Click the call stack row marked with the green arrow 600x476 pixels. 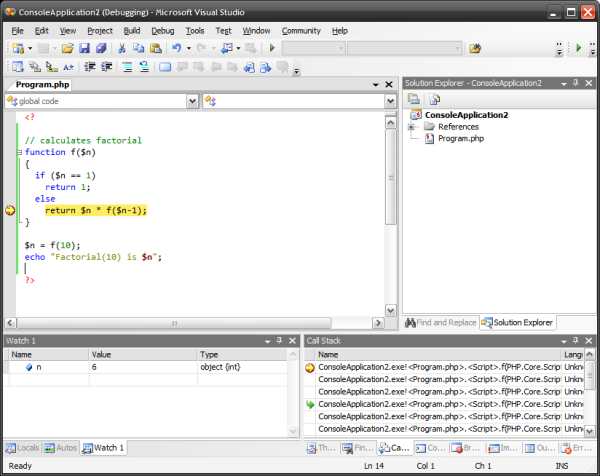[444, 404]
